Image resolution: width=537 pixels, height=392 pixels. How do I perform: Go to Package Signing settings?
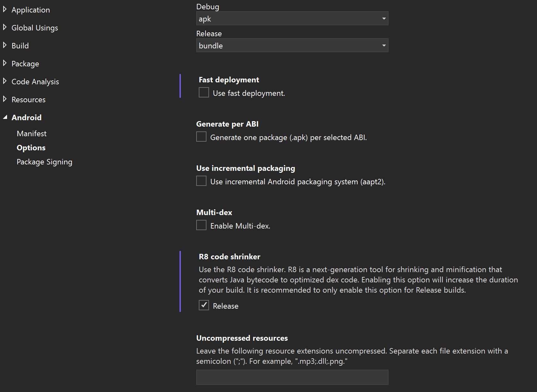[44, 162]
